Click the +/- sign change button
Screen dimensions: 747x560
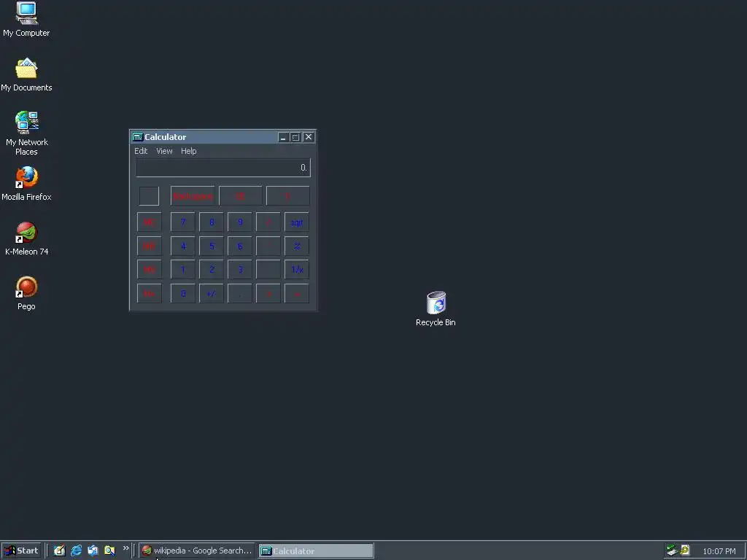212,293
